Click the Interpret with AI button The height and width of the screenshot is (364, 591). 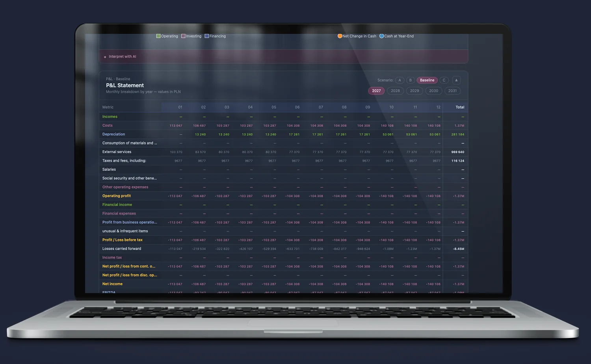click(283, 56)
